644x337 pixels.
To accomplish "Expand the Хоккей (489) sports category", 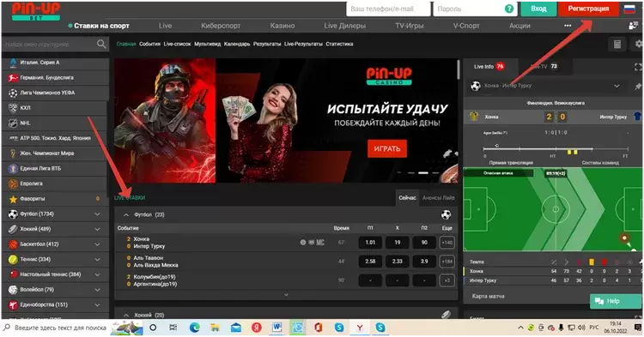I will [x=97, y=229].
